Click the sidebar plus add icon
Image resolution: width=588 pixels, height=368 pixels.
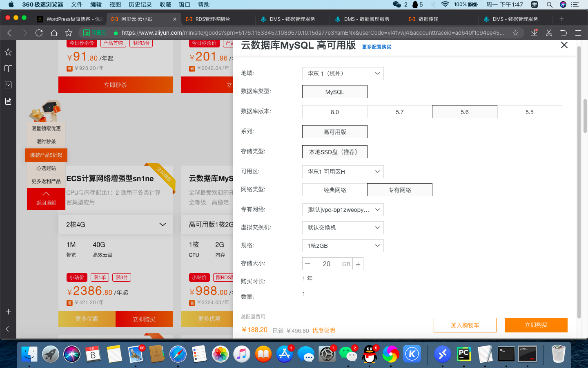8,312
